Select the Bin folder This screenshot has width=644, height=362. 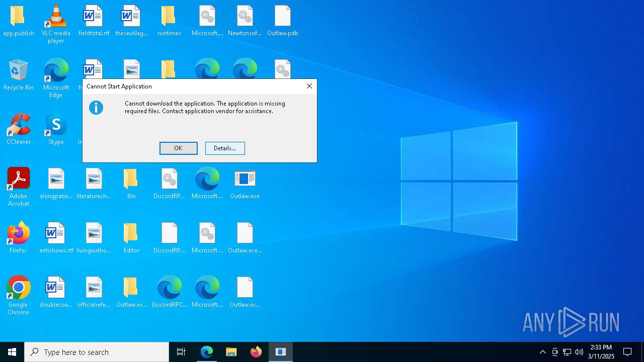131,184
